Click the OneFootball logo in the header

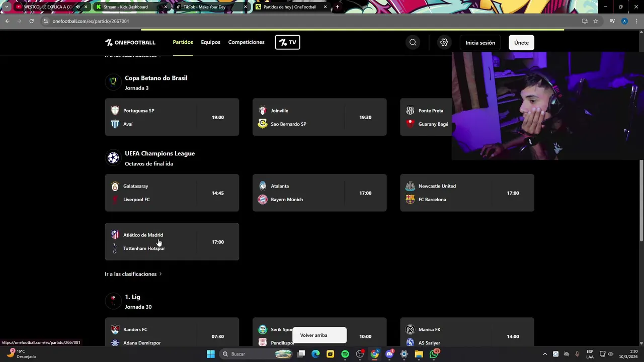coord(130,42)
